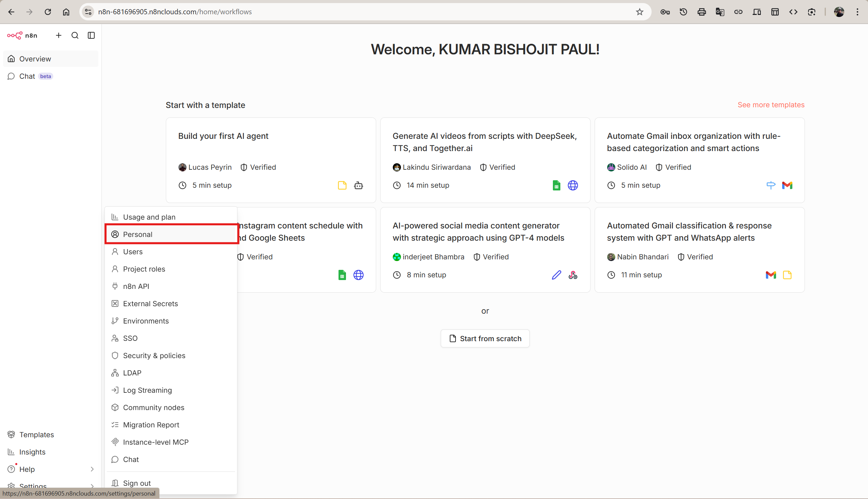This screenshot has width=868, height=499.
Task: Click the Help question mark icon
Action: pyautogui.click(x=11, y=469)
